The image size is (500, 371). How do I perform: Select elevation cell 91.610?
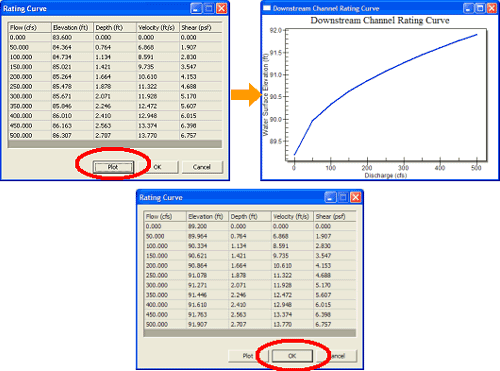point(207,305)
